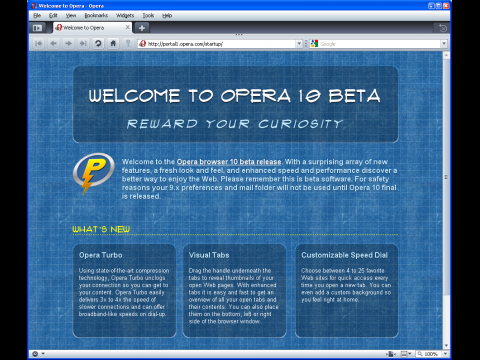
Task: Open the Tools menu
Action: tap(148, 15)
